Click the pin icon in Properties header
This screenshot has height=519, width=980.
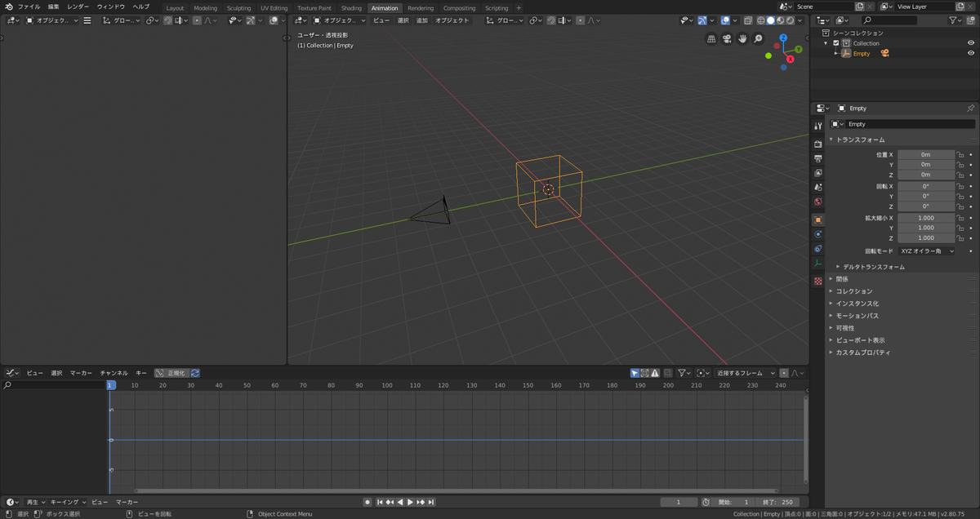[970, 108]
